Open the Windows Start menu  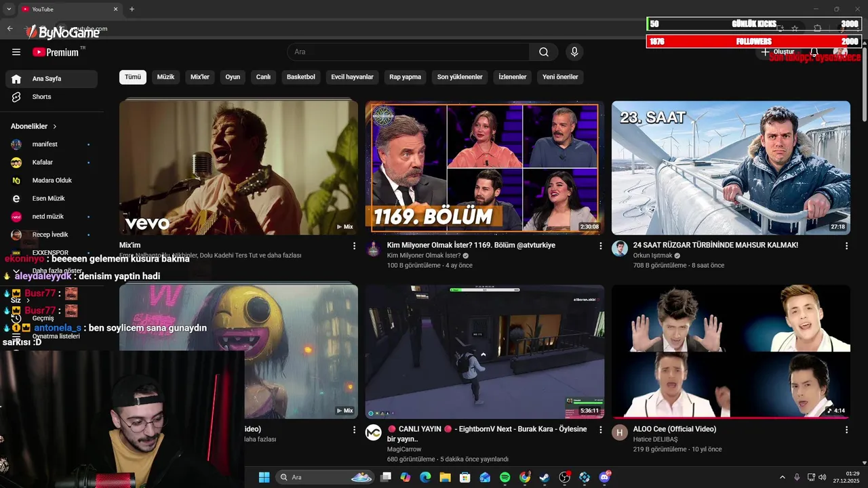pyautogui.click(x=264, y=477)
